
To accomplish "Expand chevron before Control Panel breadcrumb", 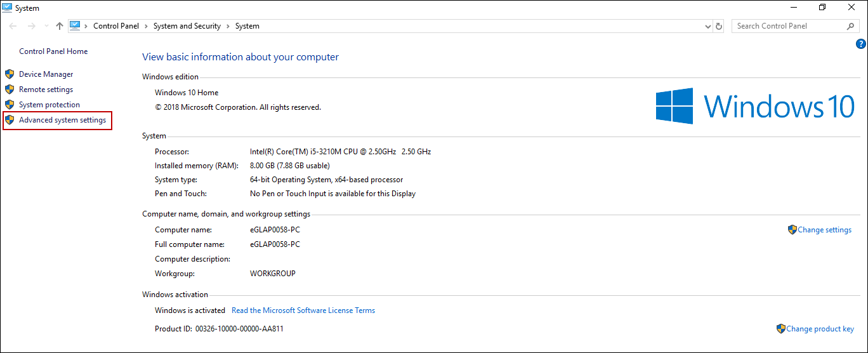I will click(87, 26).
